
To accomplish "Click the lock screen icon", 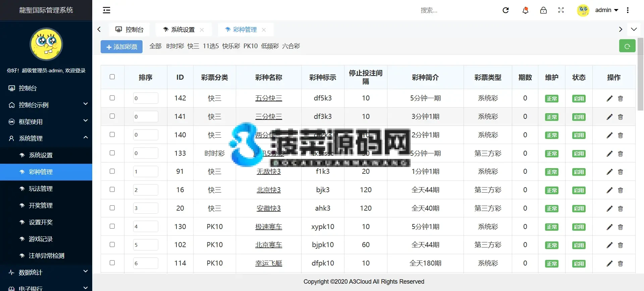I will point(543,10).
